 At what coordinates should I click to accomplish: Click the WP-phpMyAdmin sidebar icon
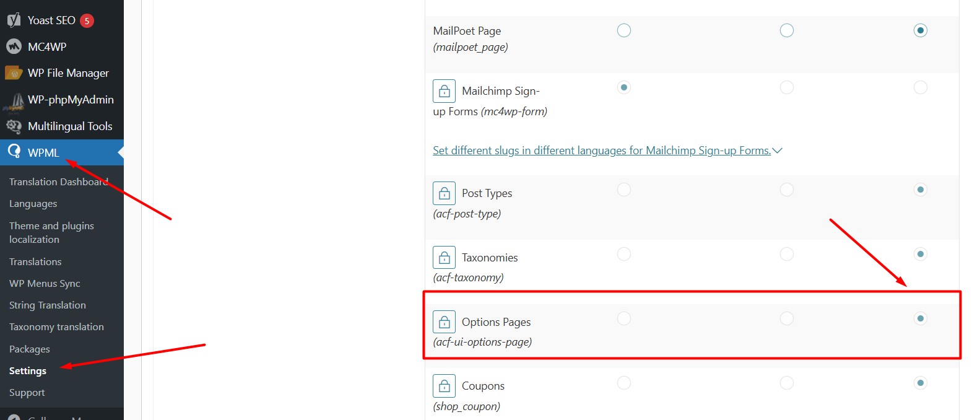coord(14,101)
